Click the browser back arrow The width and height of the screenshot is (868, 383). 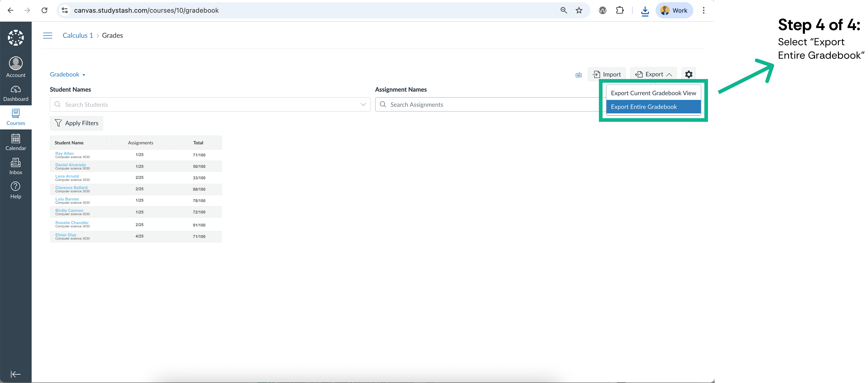point(10,10)
